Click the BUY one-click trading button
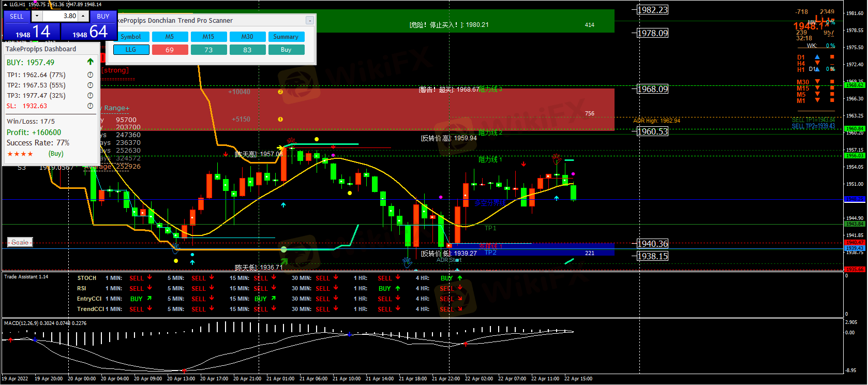868x385 pixels. pyautogui.click(x=103, y=16)
